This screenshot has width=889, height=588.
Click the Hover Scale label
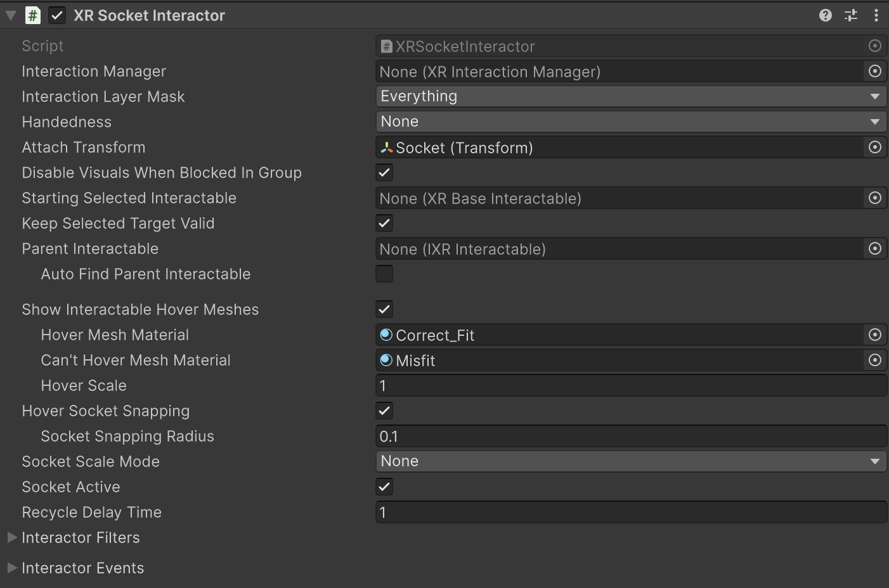(x=84, y=385)
